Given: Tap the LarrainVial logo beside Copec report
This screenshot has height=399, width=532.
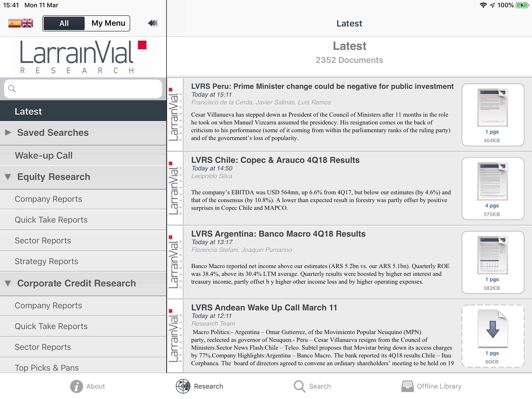Looking at the screenshot, I should [x=175, y=188].
